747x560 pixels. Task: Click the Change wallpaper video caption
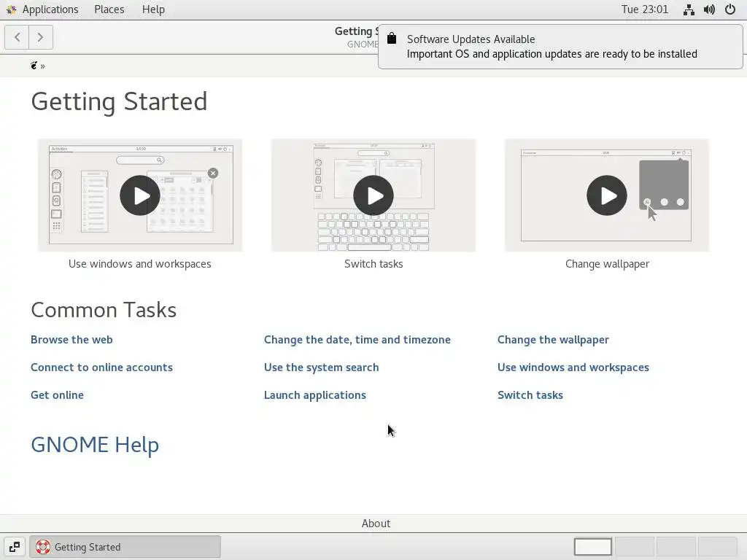607,264
